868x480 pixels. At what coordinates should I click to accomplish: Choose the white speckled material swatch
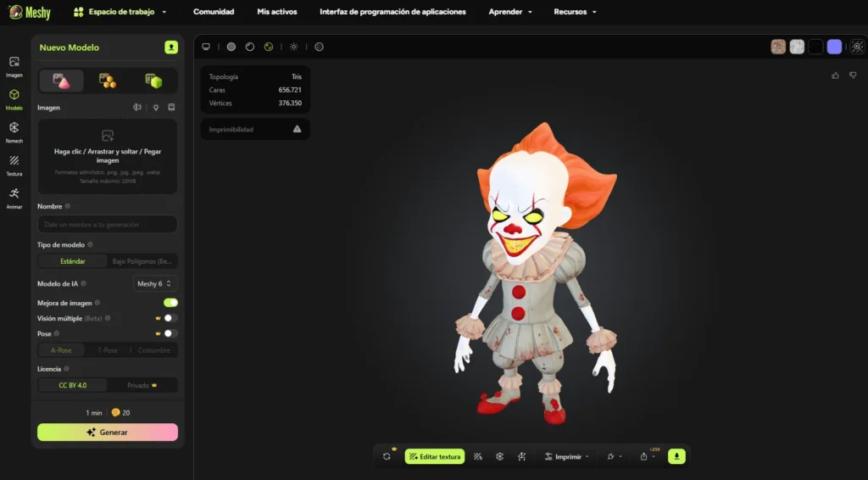tap(797, 47)
